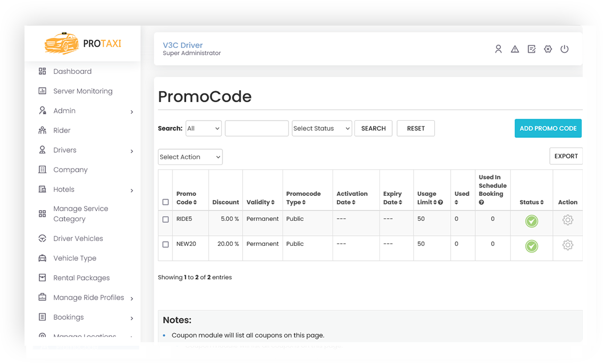The width and height of the screenshot is (604, 364).
Task: Expand the Manage Ride Profiles chevron
Action: 132,299
